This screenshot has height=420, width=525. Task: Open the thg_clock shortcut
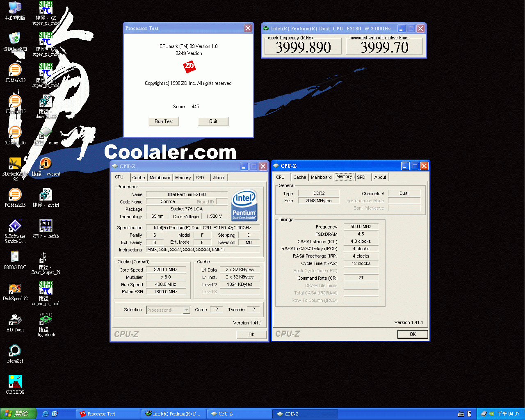coord(46,325)
